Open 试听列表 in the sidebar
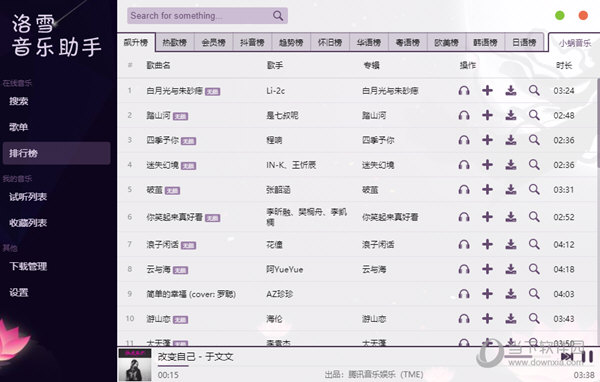The width and height of the screenshot is (600, 382). click(x=57, y=197)
